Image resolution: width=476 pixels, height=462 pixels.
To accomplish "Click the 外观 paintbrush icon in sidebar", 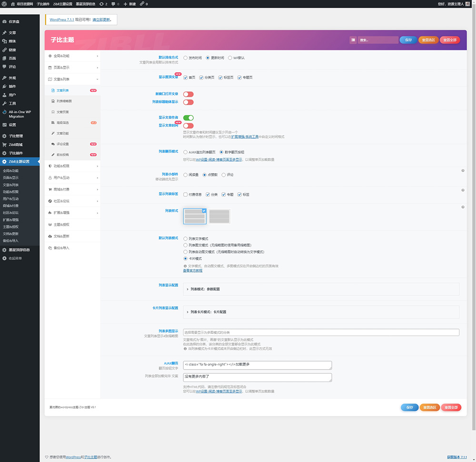I will [x=4, y=78].
